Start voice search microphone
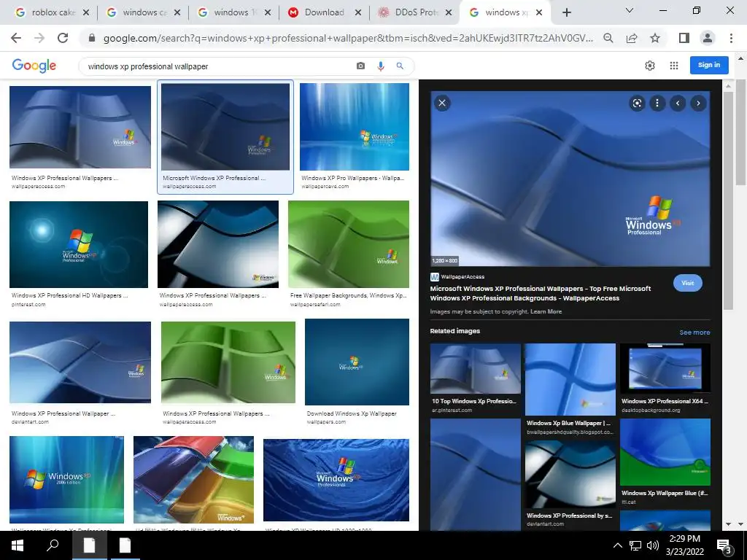 380,66
